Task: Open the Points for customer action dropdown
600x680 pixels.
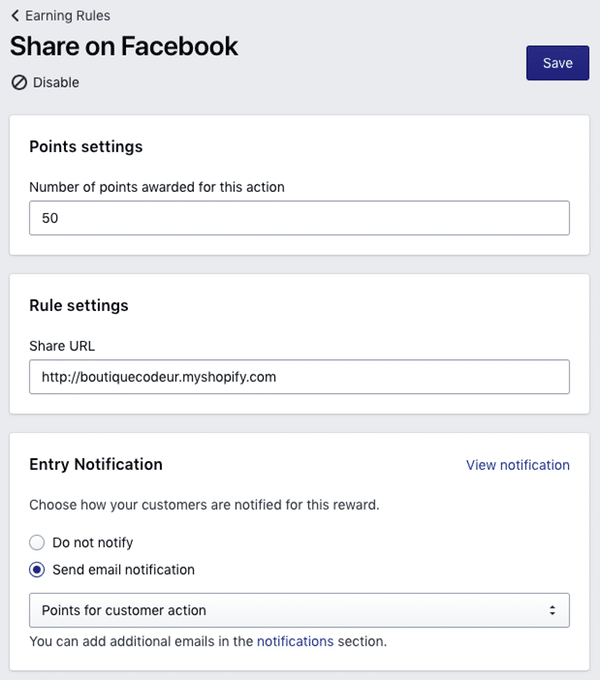Action: coord(298,610)
